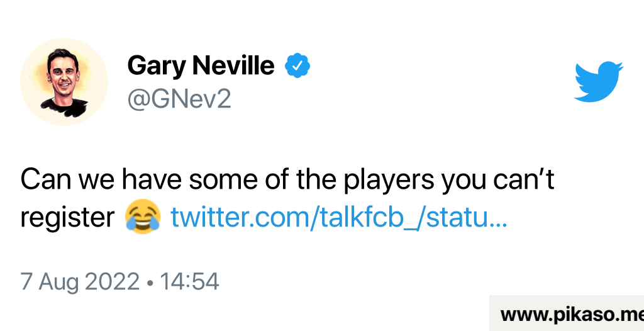This screenshot has width=644, height=331.
Task: Click the blue verified badge
Action: point(297,65)
